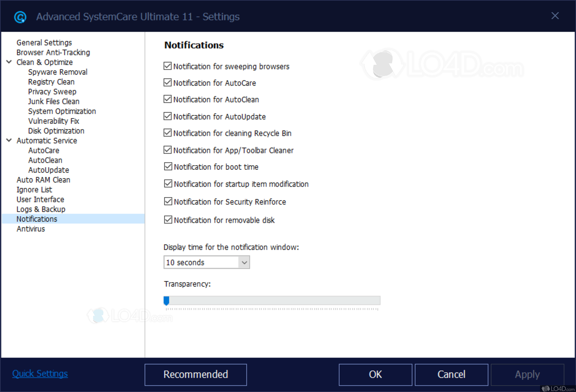Select Privacy Sweep in the tree
Viewport: 576px width, 392px height.
coord(52,92)
